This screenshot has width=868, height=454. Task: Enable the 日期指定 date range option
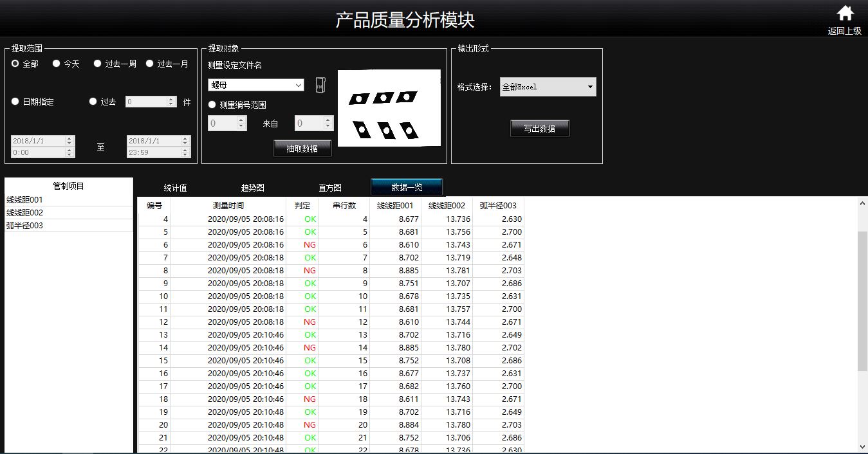click(15, 102)
